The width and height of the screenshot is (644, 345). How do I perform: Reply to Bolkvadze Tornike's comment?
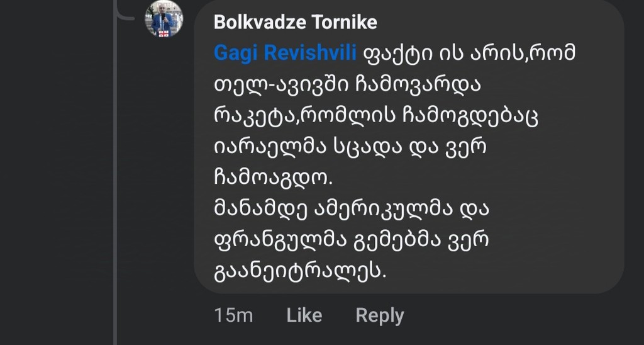coord(379,315)
